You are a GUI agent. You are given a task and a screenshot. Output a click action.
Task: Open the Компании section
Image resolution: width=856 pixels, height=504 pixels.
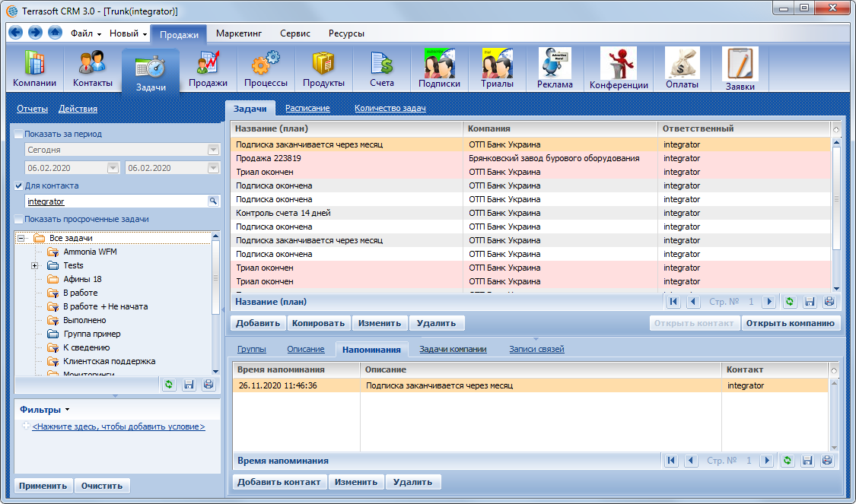tap(35, 69)
